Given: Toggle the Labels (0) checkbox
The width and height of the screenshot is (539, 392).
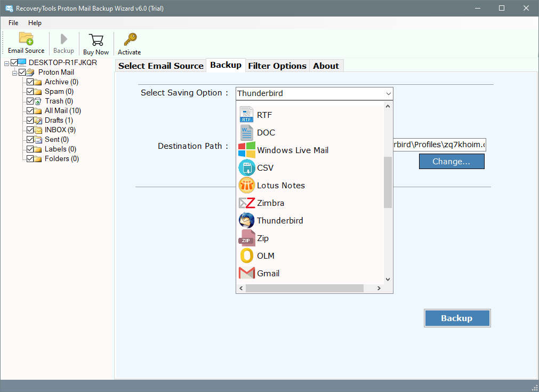Looking at the screenshot, I should coord(30,149).
